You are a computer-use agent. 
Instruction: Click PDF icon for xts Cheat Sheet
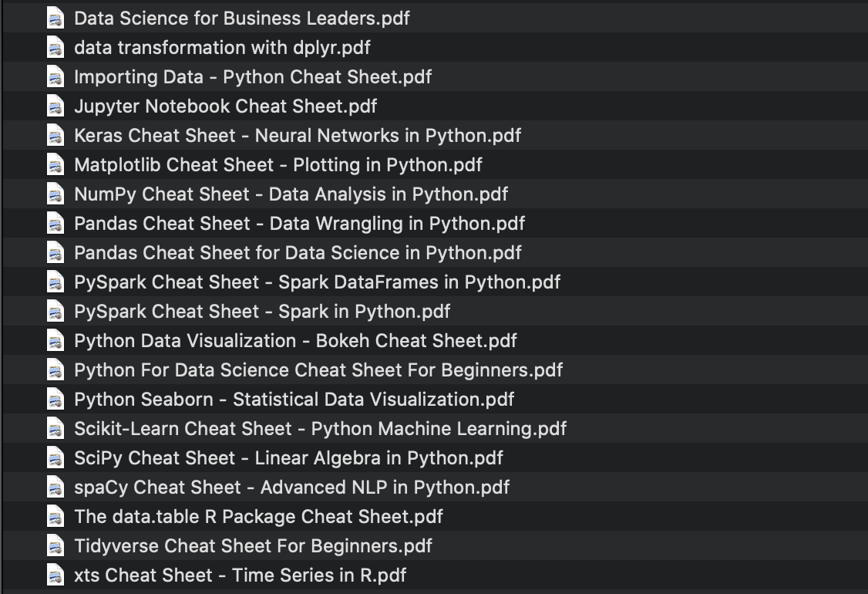[55, 575]
